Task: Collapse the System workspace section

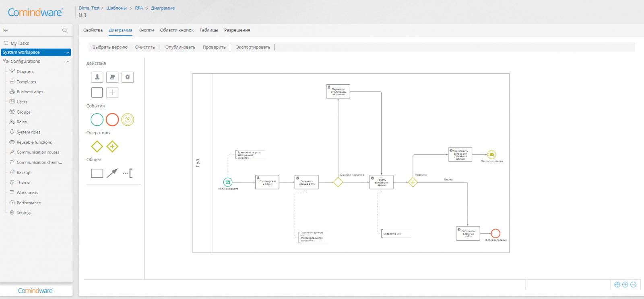Action: (68, 52)
